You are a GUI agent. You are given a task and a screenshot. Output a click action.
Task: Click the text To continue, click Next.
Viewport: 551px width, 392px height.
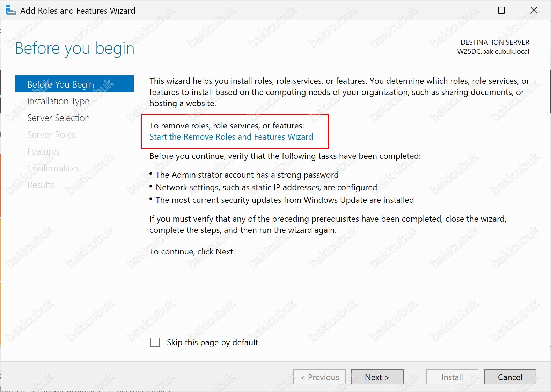click(192, 252)
